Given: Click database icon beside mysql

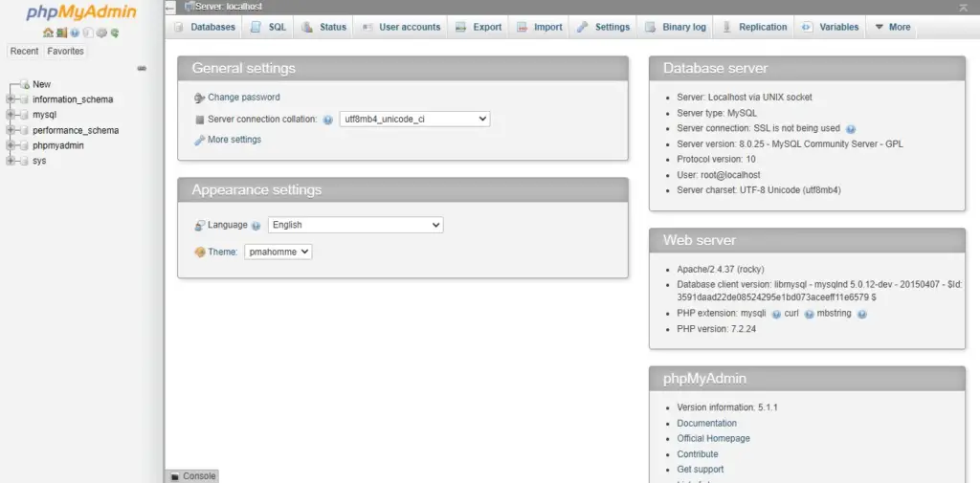Looking at the screenshot, I should pyautogui.click(x=24, y=115).
